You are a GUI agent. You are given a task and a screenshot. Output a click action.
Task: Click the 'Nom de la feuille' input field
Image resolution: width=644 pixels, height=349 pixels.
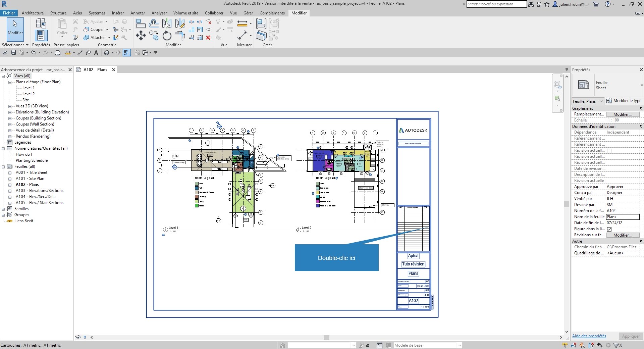pos(622,217)
